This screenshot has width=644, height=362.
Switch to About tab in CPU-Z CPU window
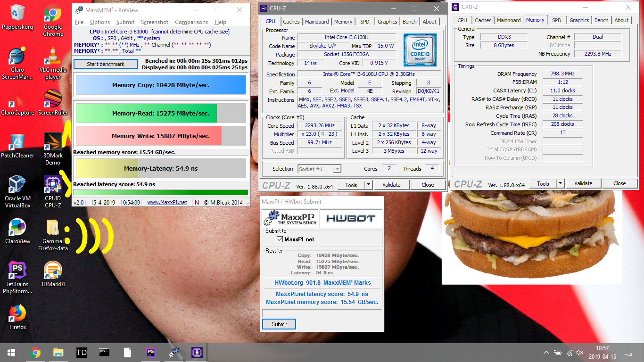point(429,22)
